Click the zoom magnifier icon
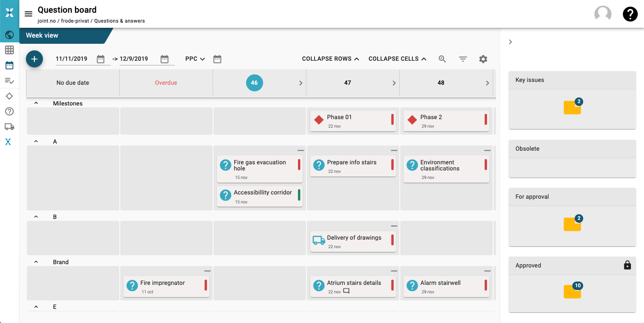The height and width of the screenshot is (323, 644). click(x=442, y=59)
